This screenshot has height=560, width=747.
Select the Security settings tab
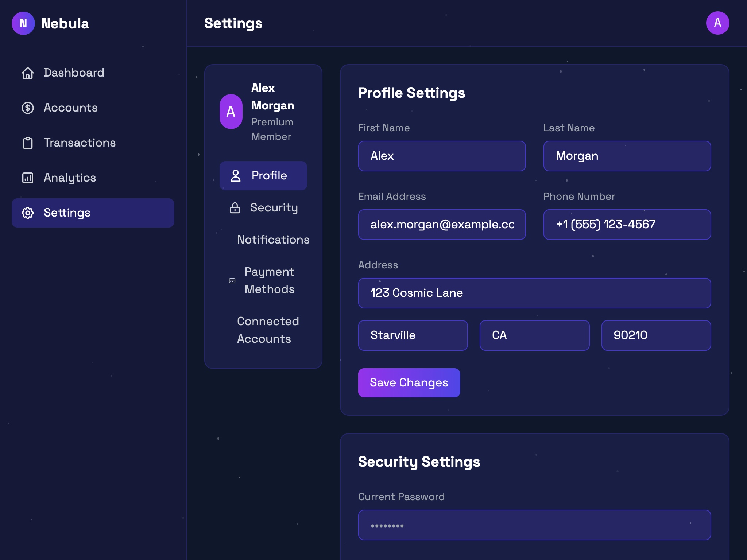(274, 208)
